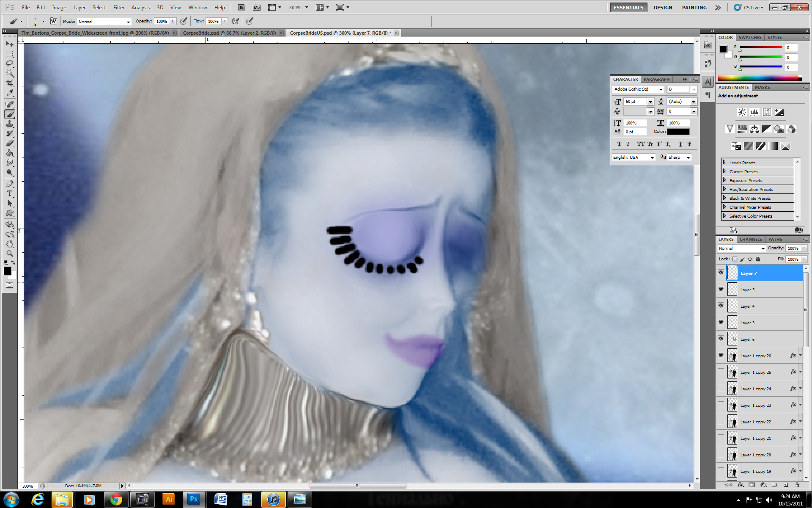Viewport: 812px width, 508px height.
Task: Hide Layer 3 visibility eye
Action: (x=721, y=322)
